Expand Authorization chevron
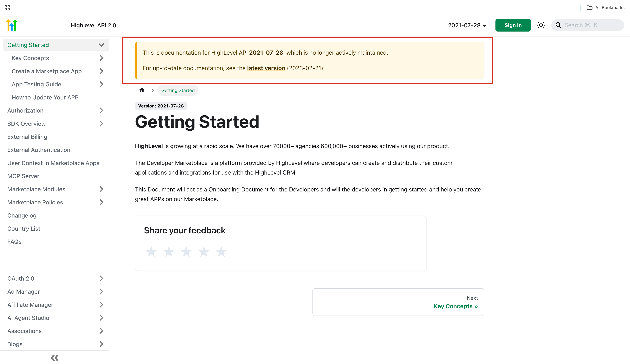Viewport: 630px width, 364px height. point(101,110)
